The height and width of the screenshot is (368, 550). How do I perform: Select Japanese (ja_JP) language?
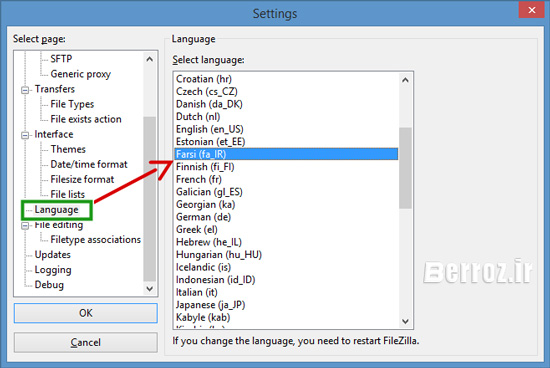coord(286,305)
